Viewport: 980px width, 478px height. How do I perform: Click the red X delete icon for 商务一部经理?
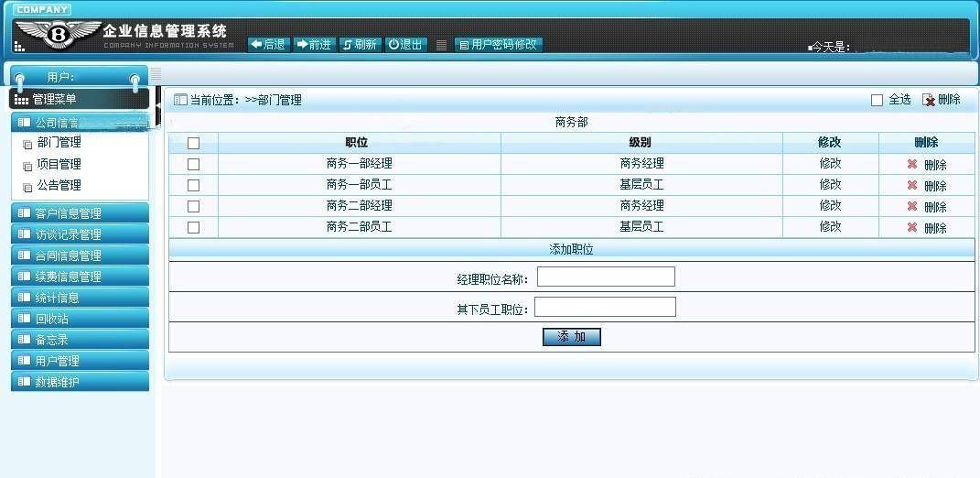point(912,164)
